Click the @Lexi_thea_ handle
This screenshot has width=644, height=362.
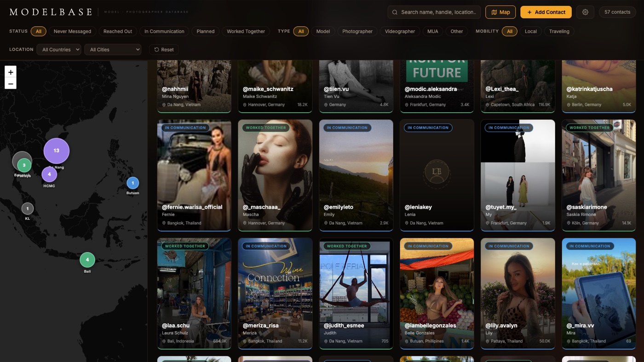(x=502, y=89)
